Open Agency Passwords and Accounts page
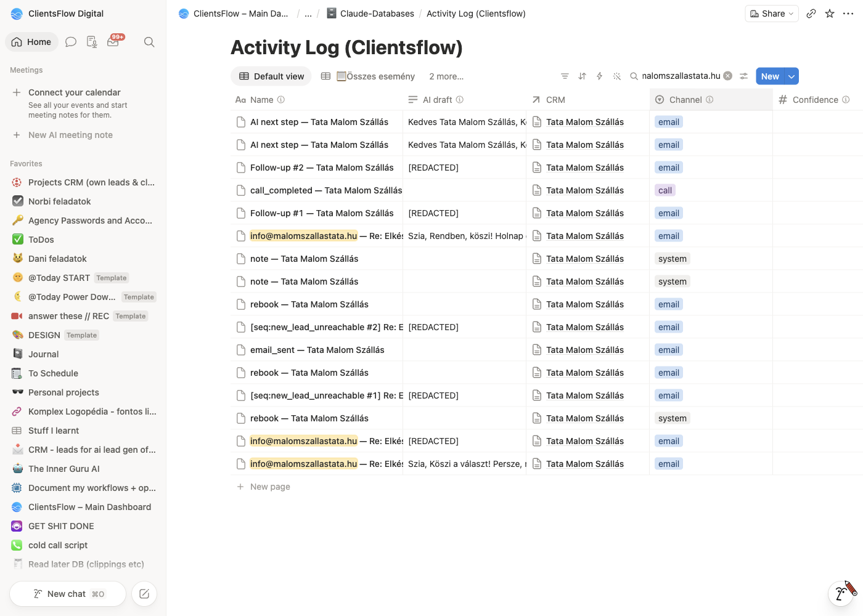 click(83, 221)
